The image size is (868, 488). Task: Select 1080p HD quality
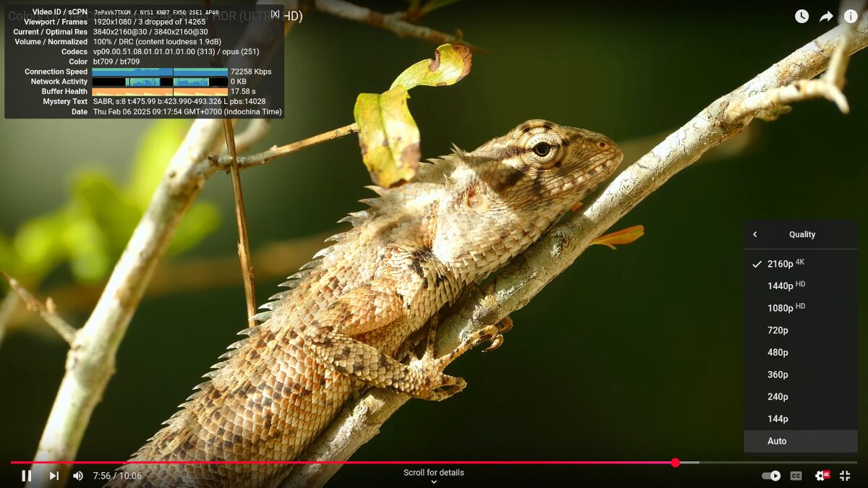click(x=801, y=308)
